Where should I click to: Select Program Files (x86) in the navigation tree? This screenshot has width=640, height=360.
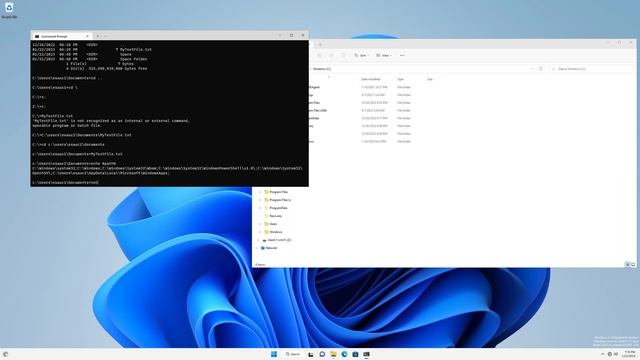[278, 200]
